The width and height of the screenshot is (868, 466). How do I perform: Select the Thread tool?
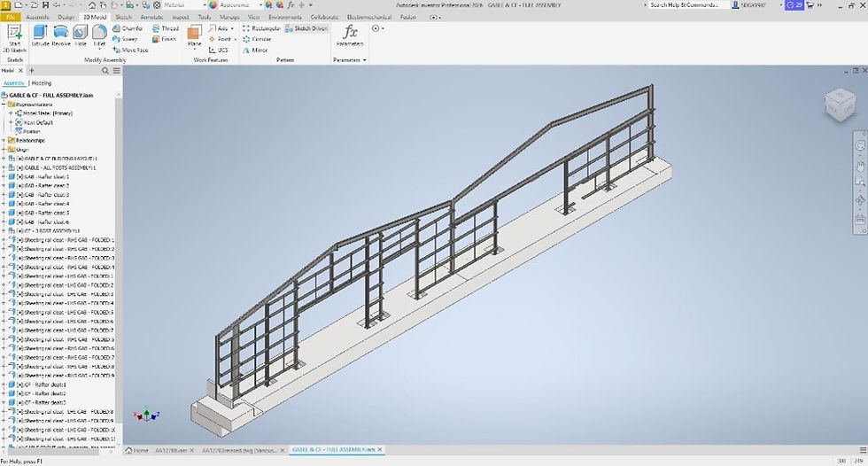(x=166, y=28)
